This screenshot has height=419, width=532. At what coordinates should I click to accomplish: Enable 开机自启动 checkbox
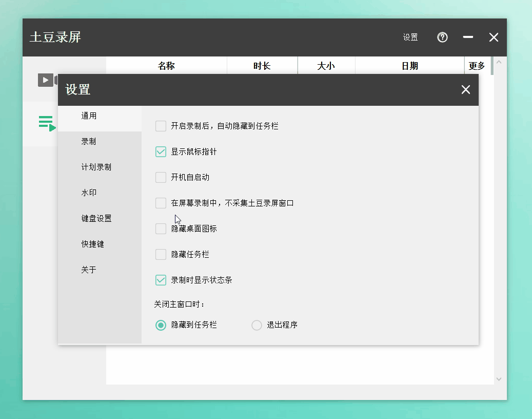coord(161,177)
